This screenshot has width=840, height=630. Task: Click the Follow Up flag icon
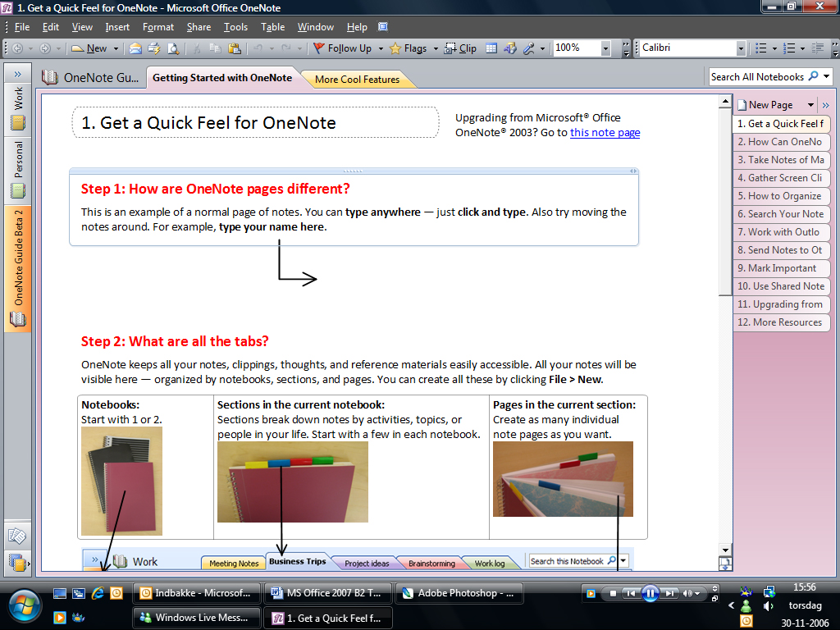(319, 48)
